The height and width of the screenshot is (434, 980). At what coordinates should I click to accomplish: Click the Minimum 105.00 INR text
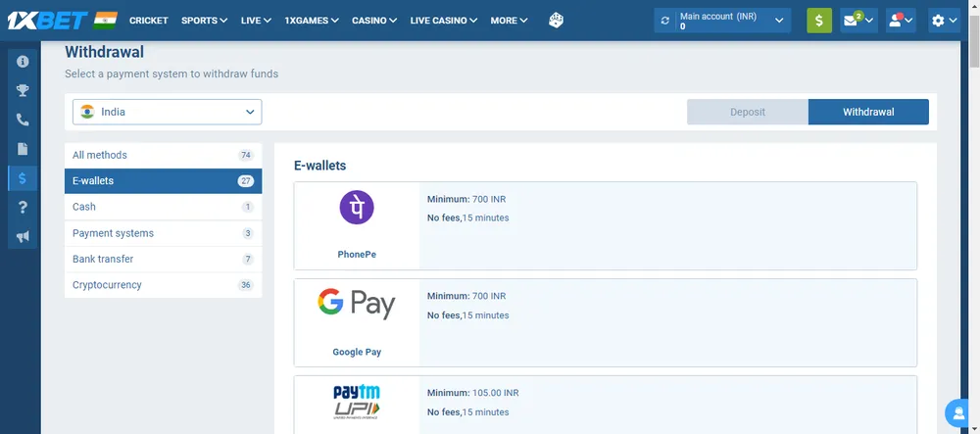coord(472,393)
